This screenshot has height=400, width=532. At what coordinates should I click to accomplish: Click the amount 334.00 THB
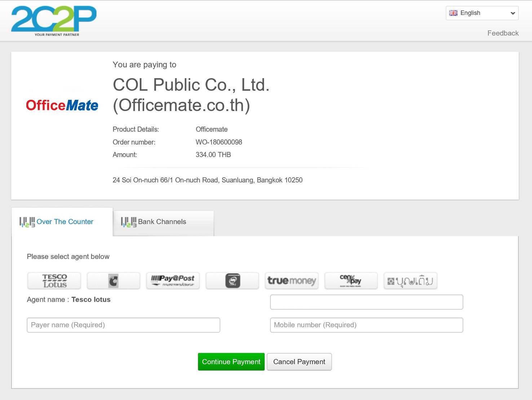213,155
